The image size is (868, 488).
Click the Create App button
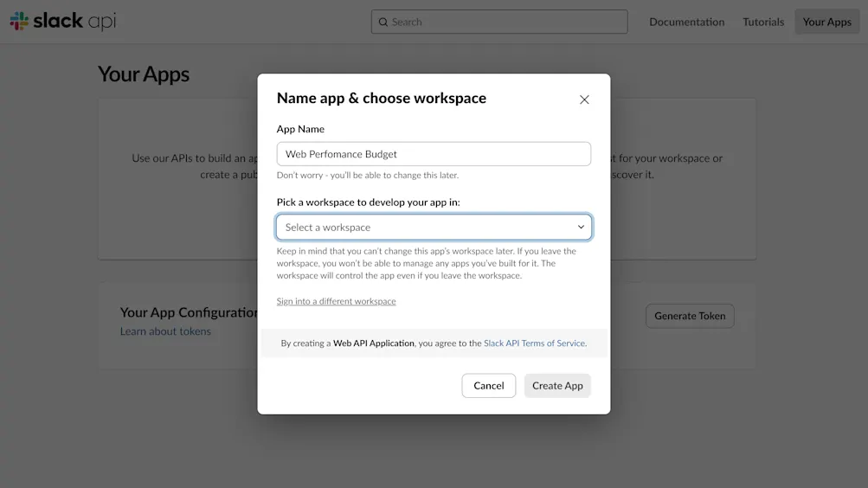[557, 386]
